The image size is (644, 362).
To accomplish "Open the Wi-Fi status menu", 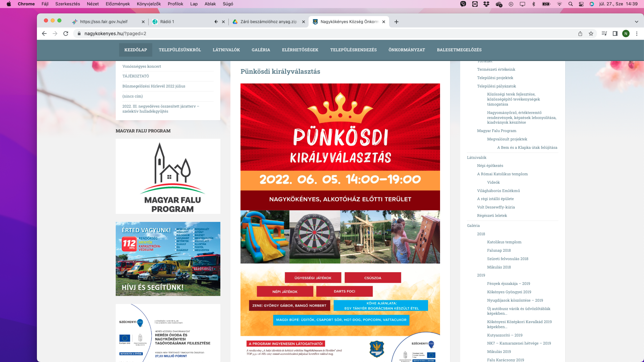I will pos(559,4).
